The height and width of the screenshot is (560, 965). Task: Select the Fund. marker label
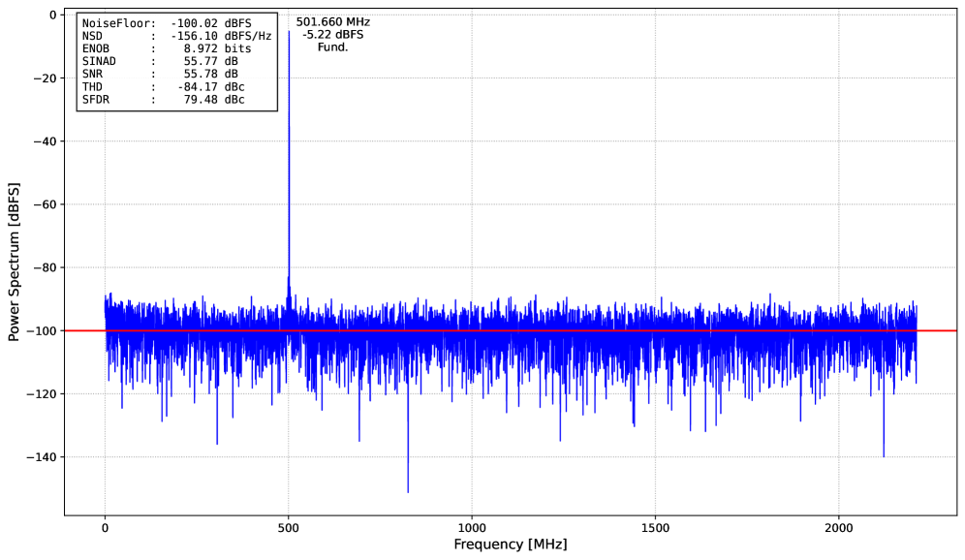(333, 47)
